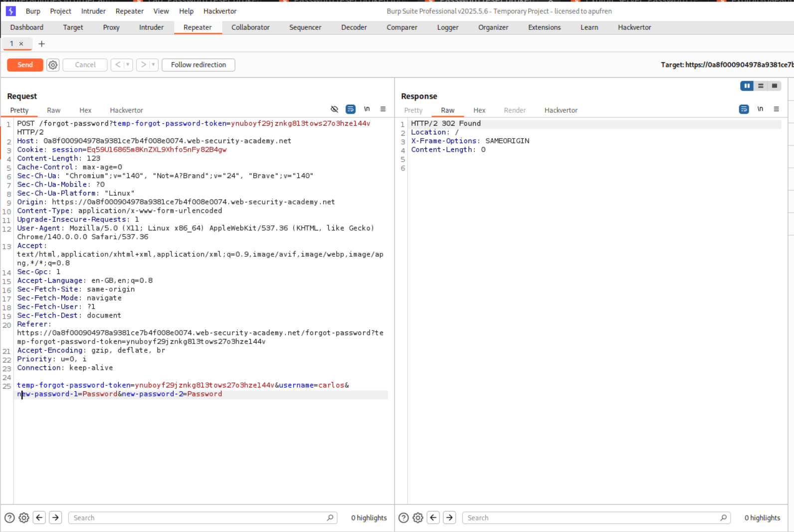Screen dimensions: 794x532
Task: Open Repeater send settings gear icon
Action: click(53, 65)
